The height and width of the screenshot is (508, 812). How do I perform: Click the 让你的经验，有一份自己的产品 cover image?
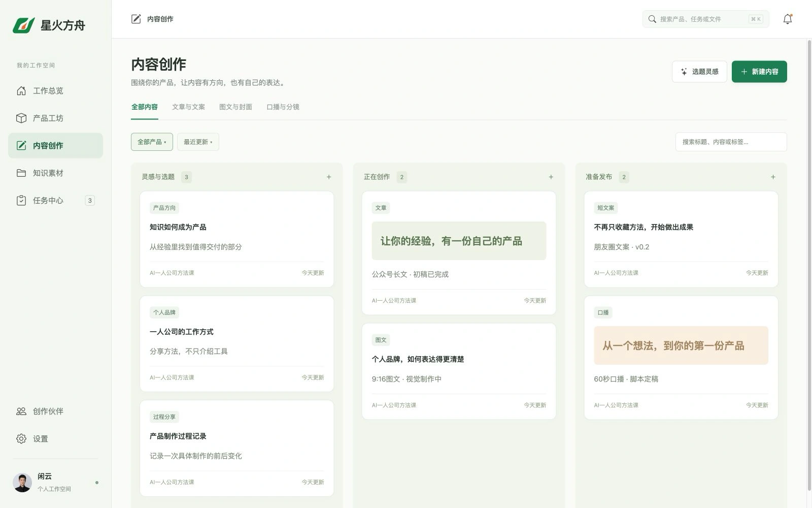click(459, 241)
